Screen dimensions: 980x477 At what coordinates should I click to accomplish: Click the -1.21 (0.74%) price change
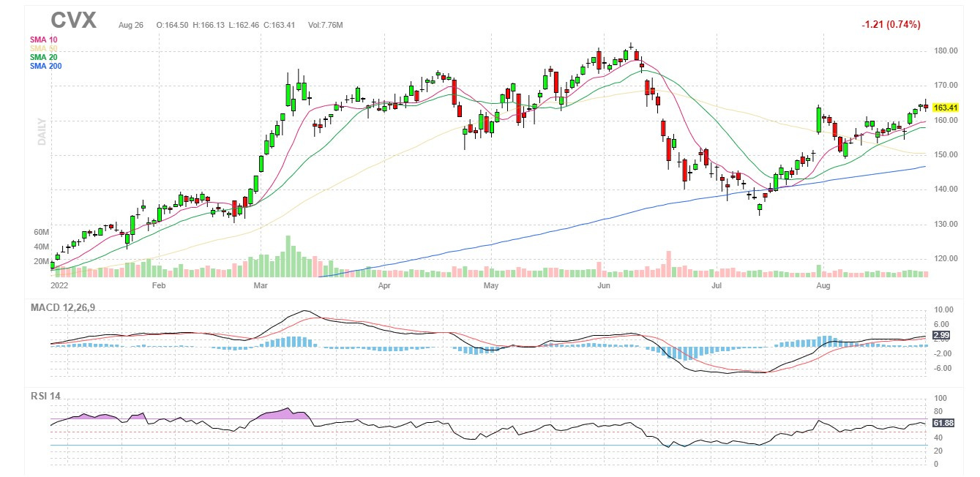(890, 24)
